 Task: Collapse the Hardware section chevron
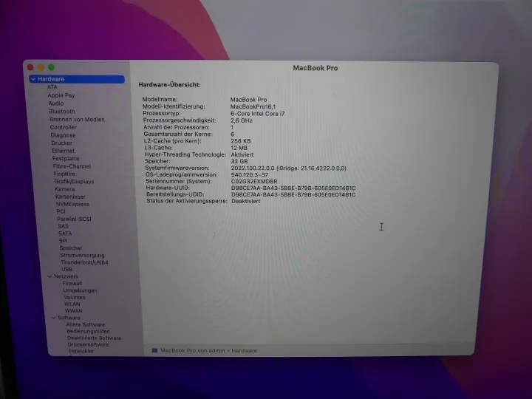coord(33,79)
